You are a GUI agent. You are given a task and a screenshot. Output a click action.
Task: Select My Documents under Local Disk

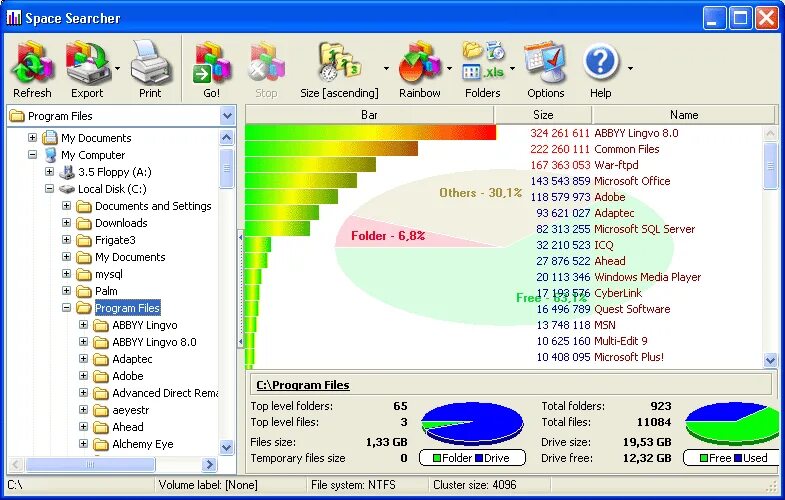tap(130, 257)
